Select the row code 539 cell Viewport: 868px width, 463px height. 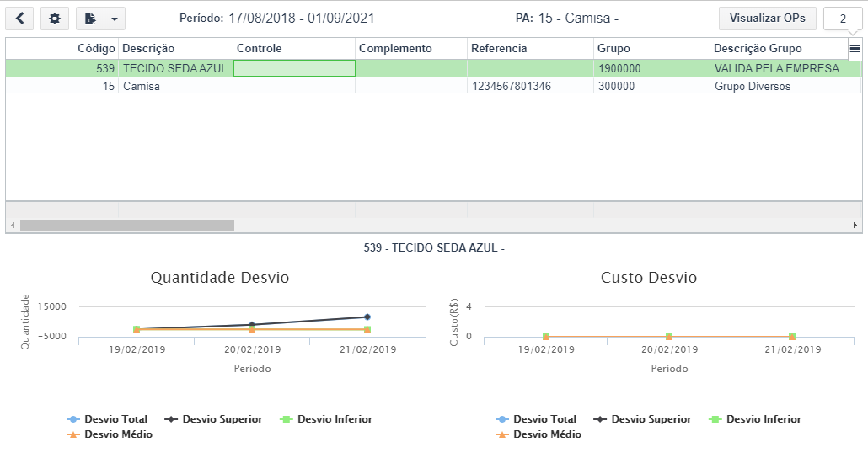(x=62, y=68)
